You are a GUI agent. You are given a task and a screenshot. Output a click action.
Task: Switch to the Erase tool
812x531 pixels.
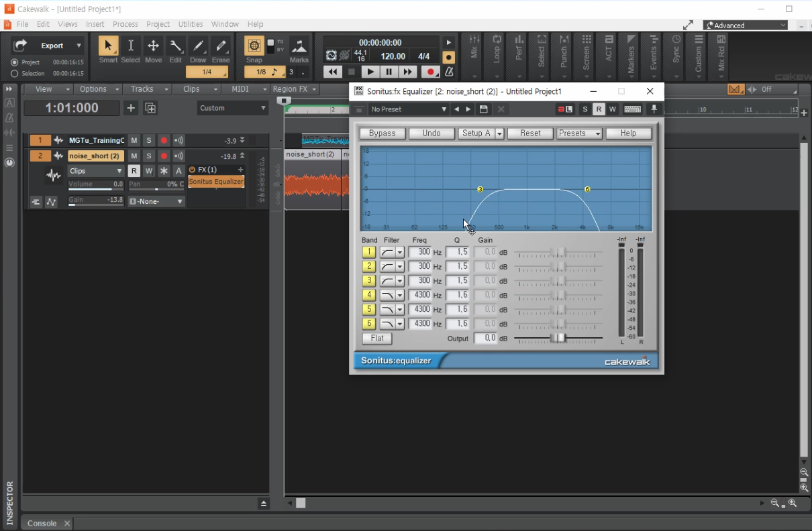point(221,46)
